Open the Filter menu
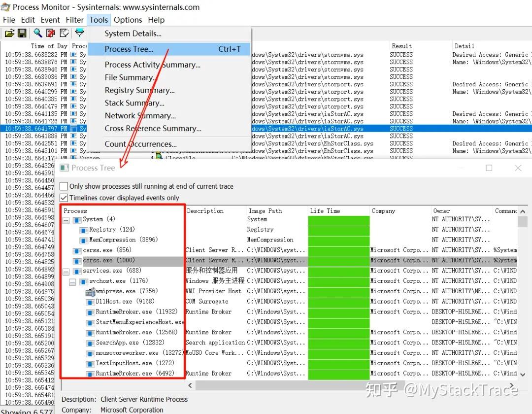 click(x=75, y=20)
